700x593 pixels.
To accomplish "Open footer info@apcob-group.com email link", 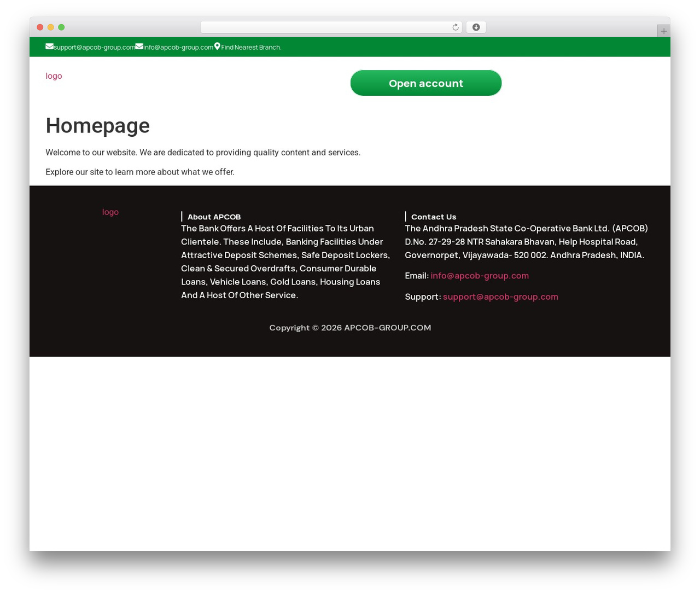I will coord(480,276).
